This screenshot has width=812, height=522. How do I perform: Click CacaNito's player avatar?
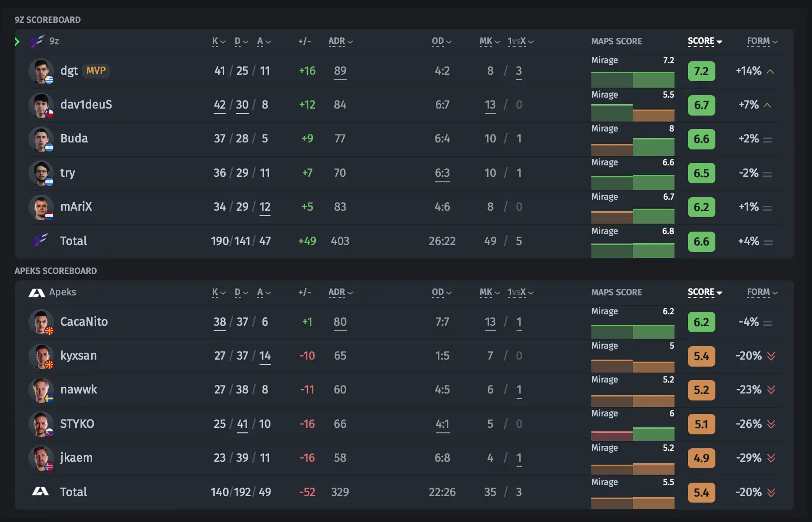[x=41, y=322]
